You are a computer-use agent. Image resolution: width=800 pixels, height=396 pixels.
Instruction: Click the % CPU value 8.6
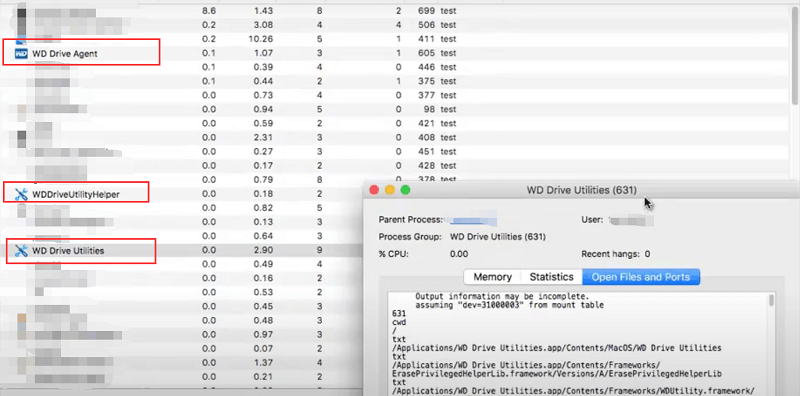[x=209, y=11]
